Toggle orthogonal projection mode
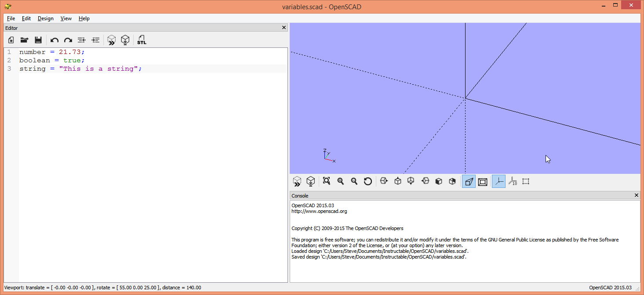The image size is (644, 295). 482,181
